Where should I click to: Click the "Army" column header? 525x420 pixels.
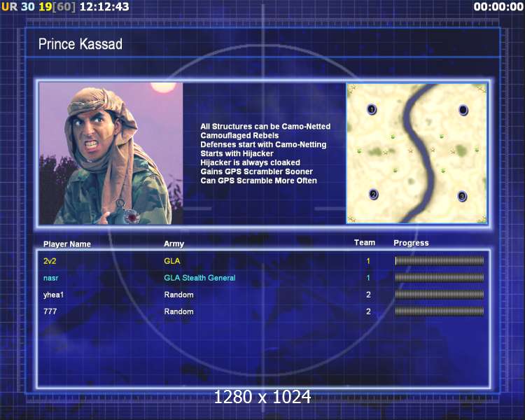174,244
